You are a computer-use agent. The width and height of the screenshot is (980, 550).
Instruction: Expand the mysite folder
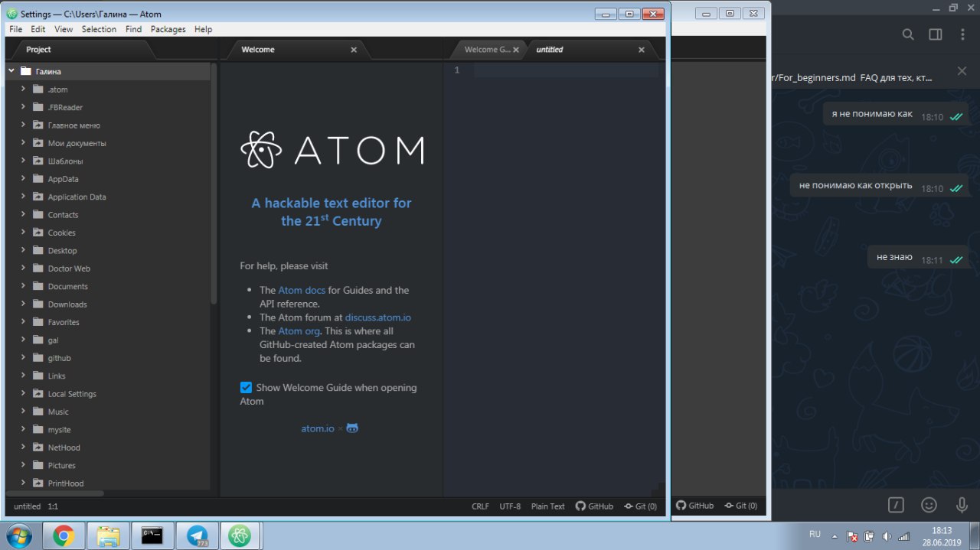pyautogui.click(x=24, y=429)
